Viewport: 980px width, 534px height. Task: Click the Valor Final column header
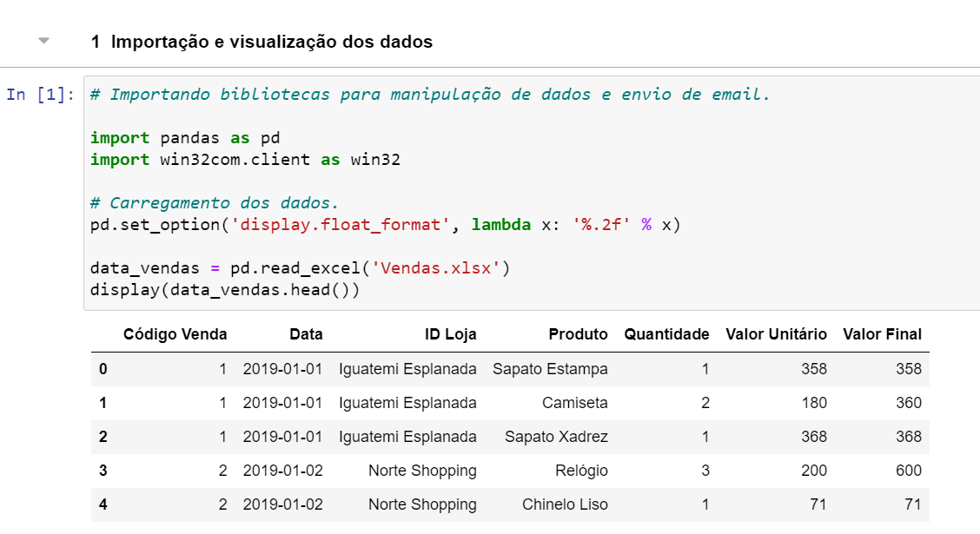pos(882,334)
